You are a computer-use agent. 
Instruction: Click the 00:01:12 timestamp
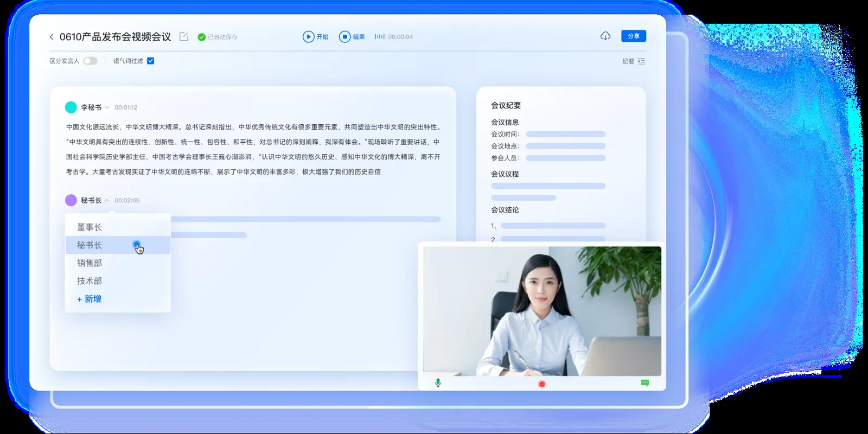click(x=126, y=107)
